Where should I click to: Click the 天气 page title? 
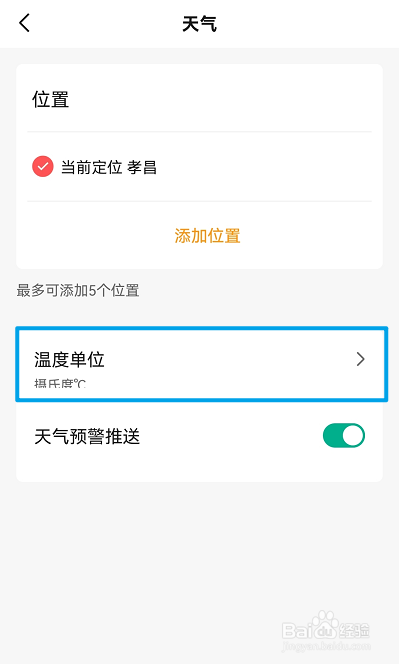click(200, 24)
